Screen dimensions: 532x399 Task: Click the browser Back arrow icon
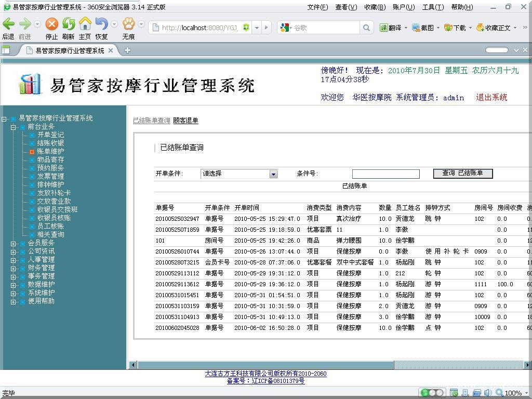coord(9,24)
